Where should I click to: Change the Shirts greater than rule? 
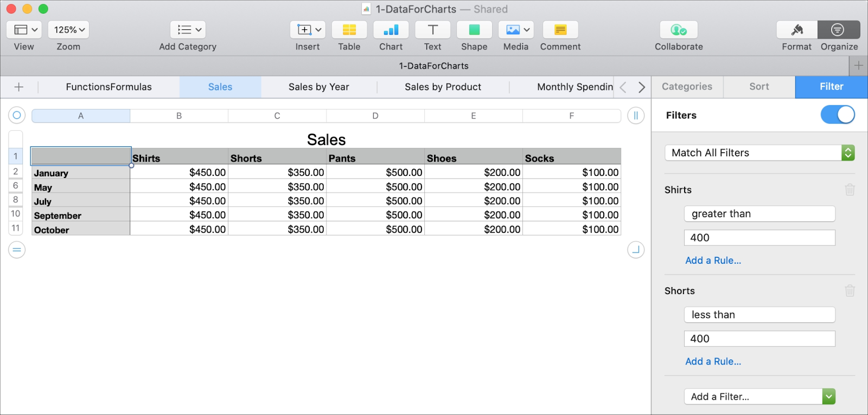[759, 214]
